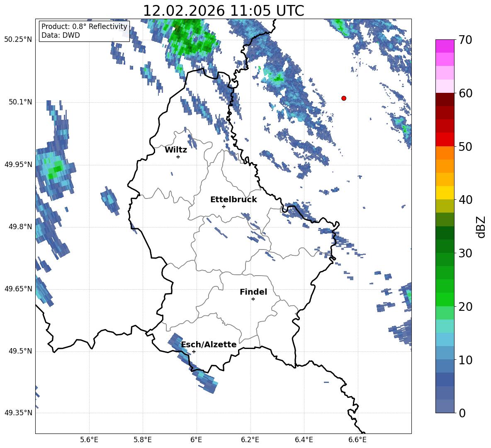Pick the orange 50 dBZ colorbar segment
The image size is (491, 448).
(x=445, y=153)
